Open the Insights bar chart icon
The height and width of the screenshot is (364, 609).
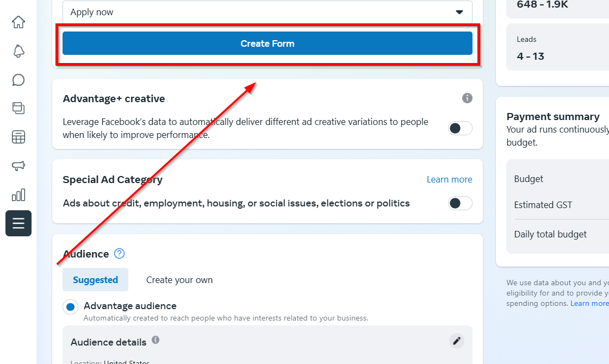tap(18, 194)
